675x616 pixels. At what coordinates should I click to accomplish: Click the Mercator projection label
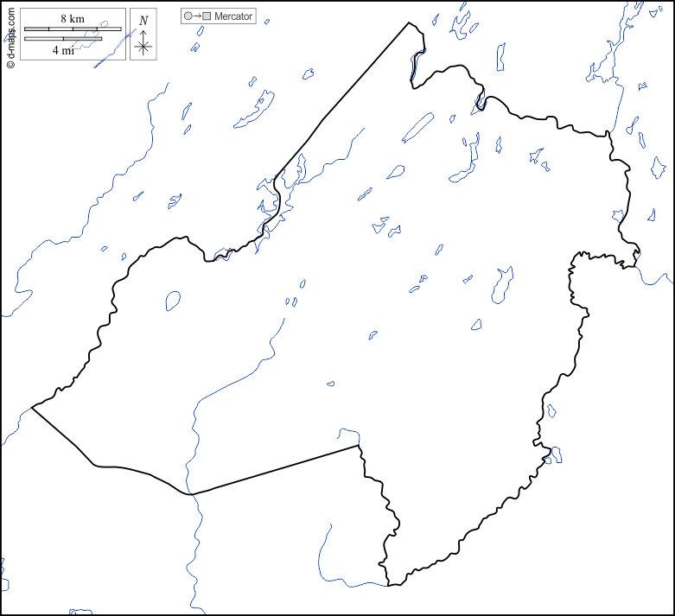pos(232,16)
